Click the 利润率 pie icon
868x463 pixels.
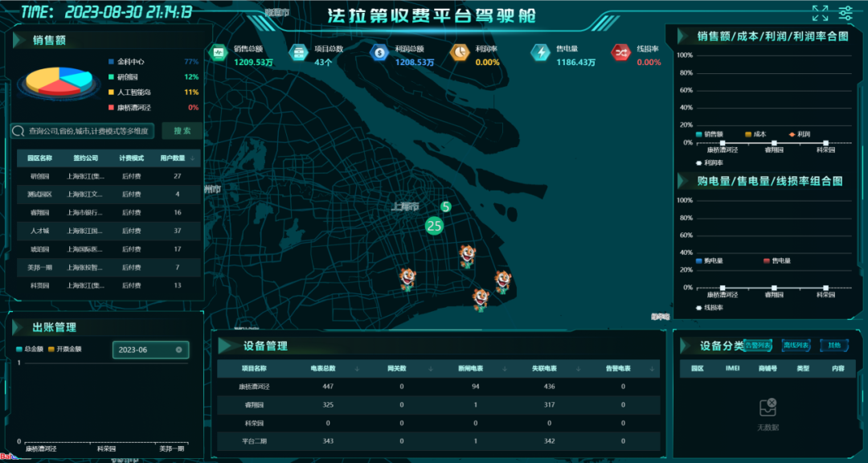(460, 52)
